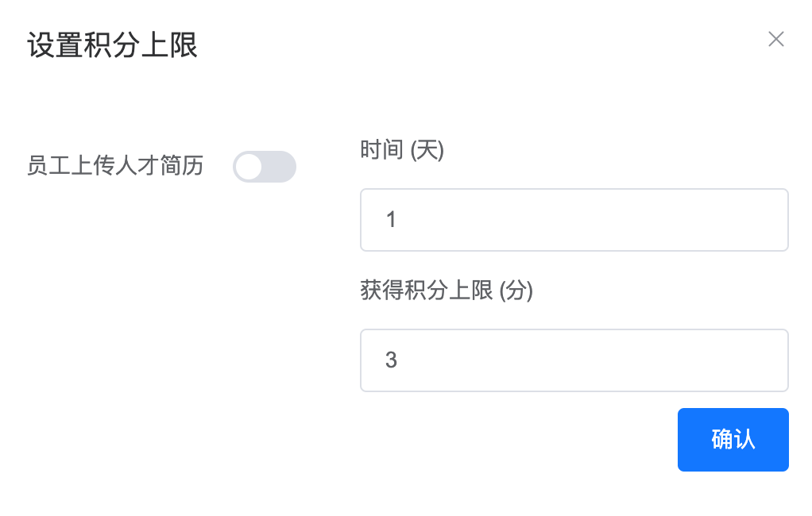Viewport: 812px width, 516px height.
Task: Place cursor in the points limit box
Action: click(574, 360)
